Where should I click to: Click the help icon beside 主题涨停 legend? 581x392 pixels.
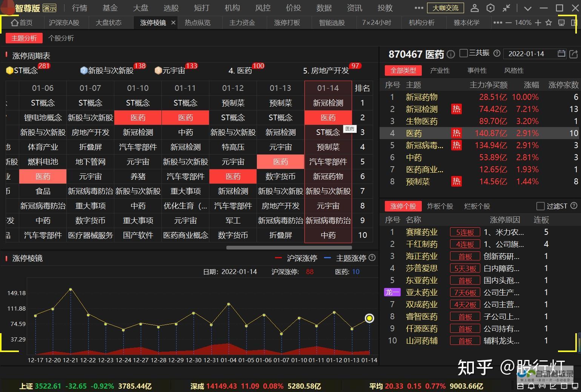coord(372,258)
